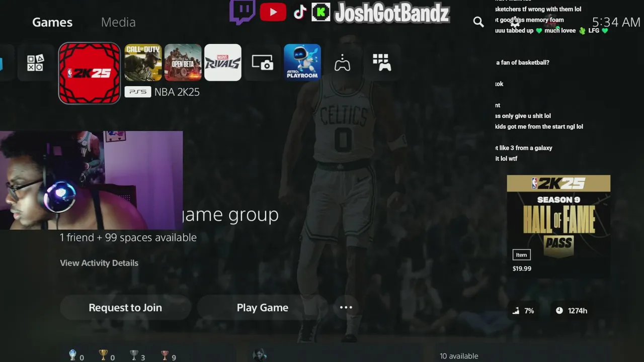Click the 5:34 AM clock

click(x=616, y=22)
